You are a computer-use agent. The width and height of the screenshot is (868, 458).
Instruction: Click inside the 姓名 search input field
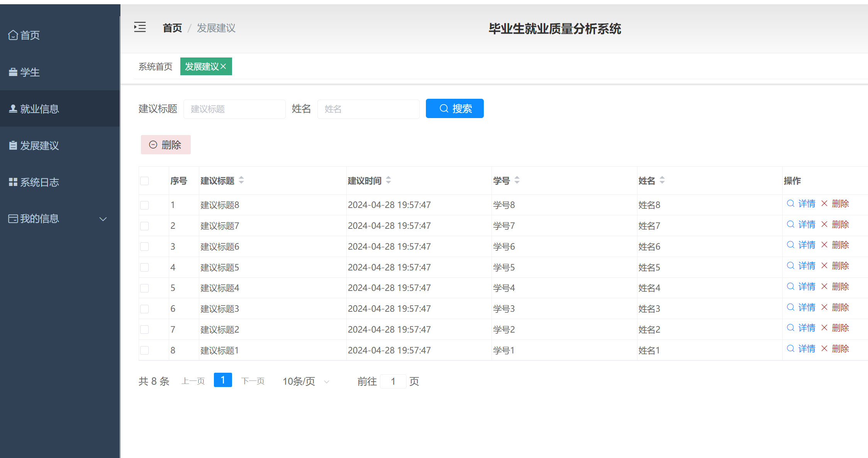coord(368,109)
